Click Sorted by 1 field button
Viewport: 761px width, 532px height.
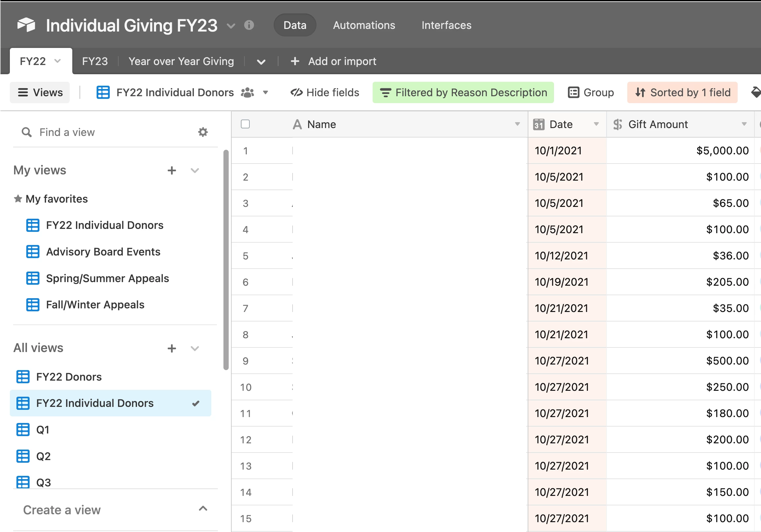point(682,92)
